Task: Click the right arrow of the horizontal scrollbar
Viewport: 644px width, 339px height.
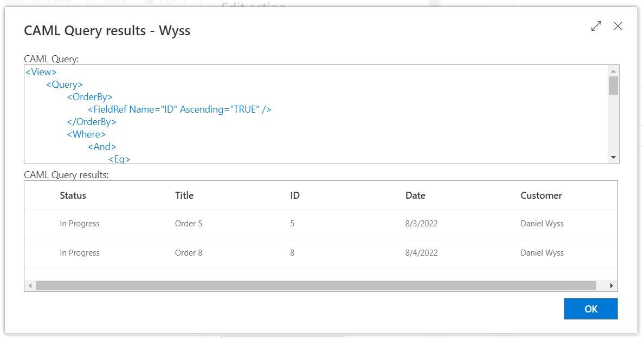Action: [610, 285]
